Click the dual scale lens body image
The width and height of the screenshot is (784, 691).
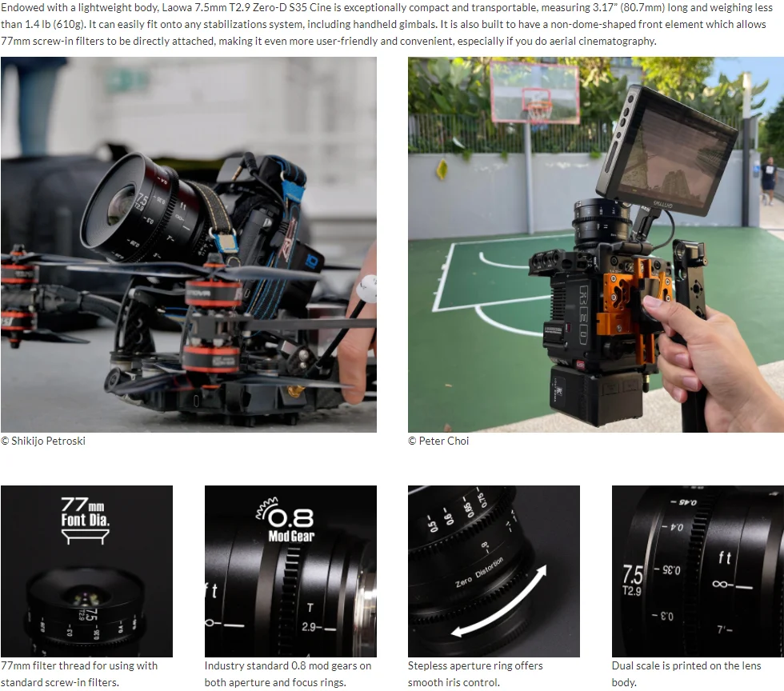coord(698,571)
